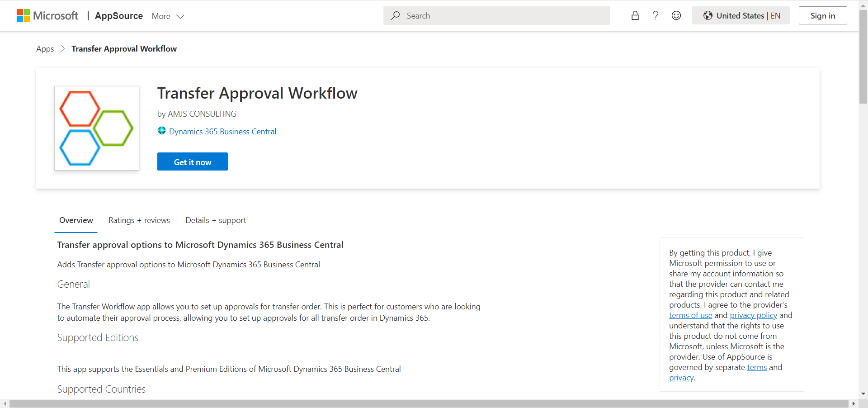The image size is (868, 408).
Task: Open Dynamics 365 Business Central link
Action: pyautogui.click(x=222, y=132)
